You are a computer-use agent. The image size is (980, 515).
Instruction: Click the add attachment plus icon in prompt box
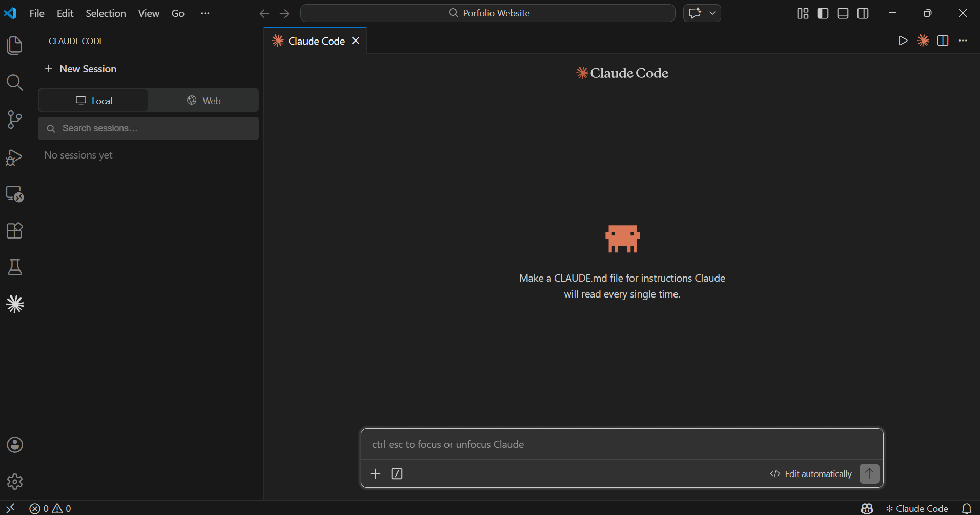point(376,473)
